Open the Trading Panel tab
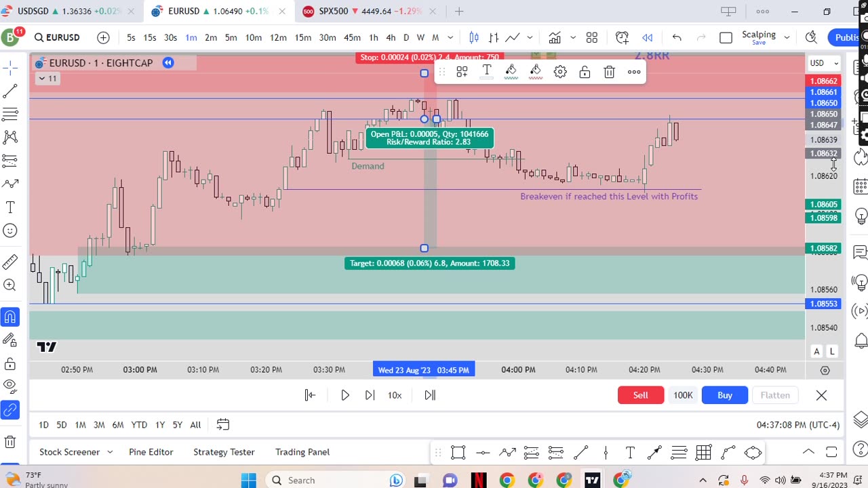 pyautogui.click(x=302, y=452)
